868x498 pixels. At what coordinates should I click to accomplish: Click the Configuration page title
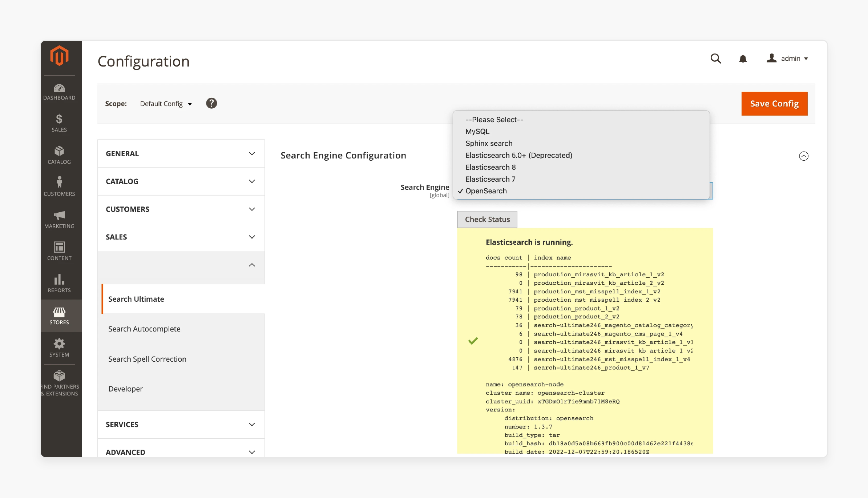pyautogui.click(x=144, y=61)
